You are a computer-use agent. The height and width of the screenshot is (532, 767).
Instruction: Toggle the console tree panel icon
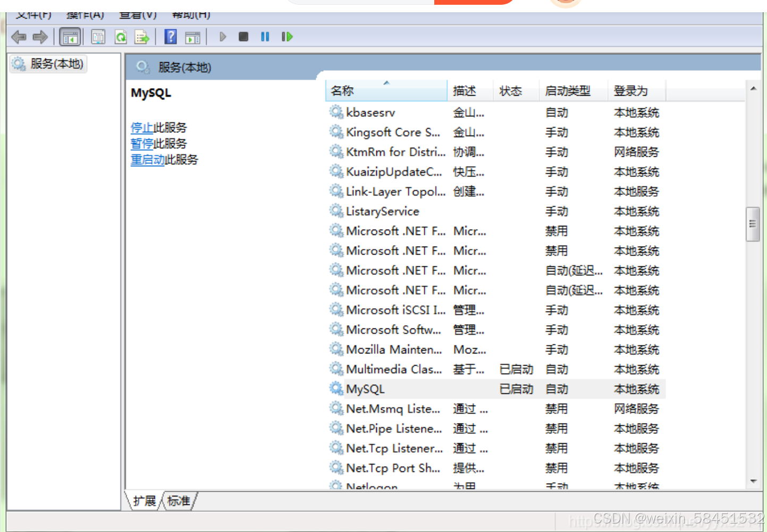tap(70, 37)
